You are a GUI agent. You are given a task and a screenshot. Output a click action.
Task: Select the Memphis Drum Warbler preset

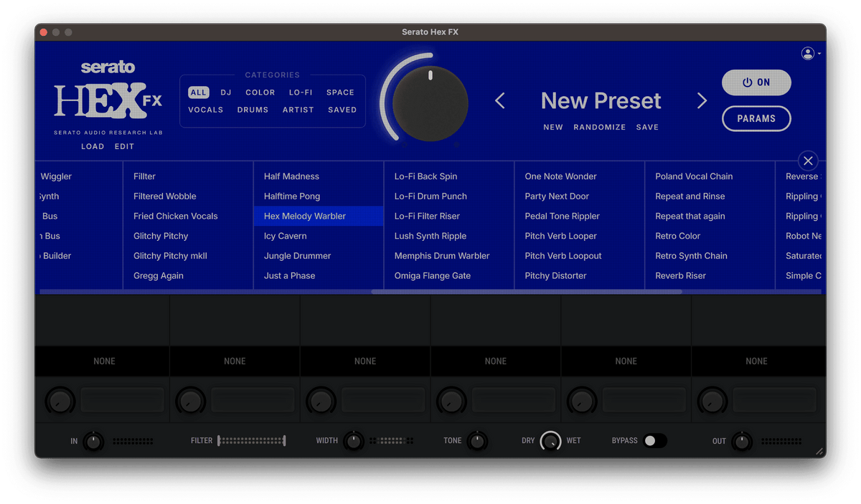coord(442,256)
